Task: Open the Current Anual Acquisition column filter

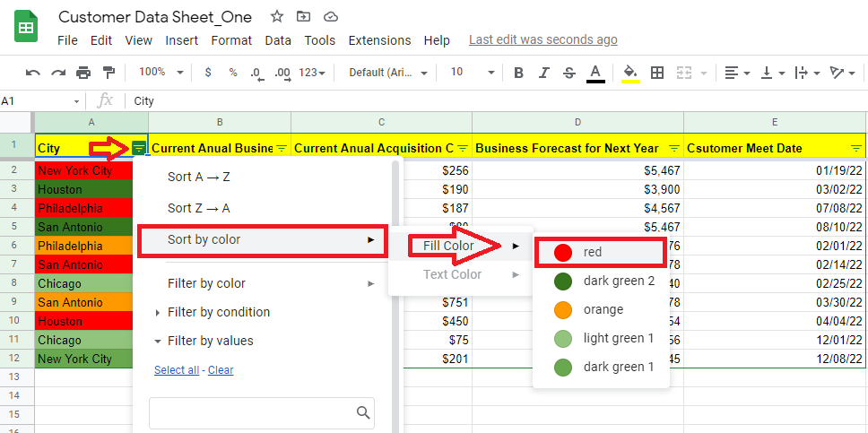Action: coord(463,148)
